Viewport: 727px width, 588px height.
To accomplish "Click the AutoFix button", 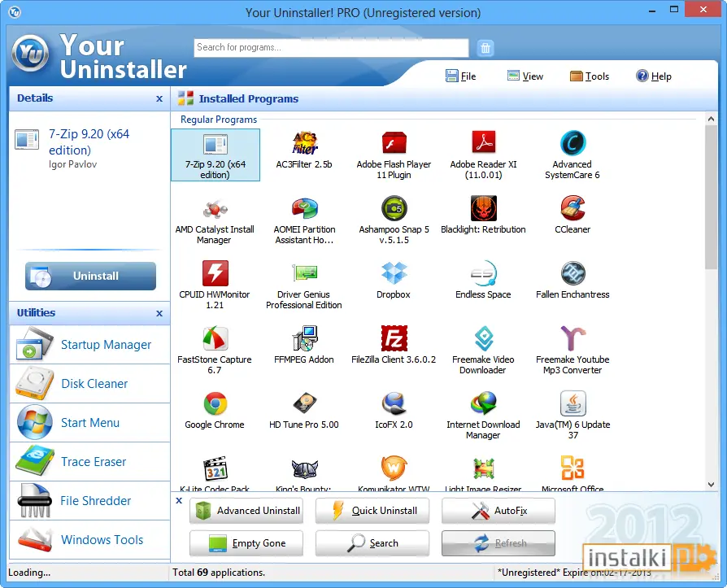I will click(498, 511).
